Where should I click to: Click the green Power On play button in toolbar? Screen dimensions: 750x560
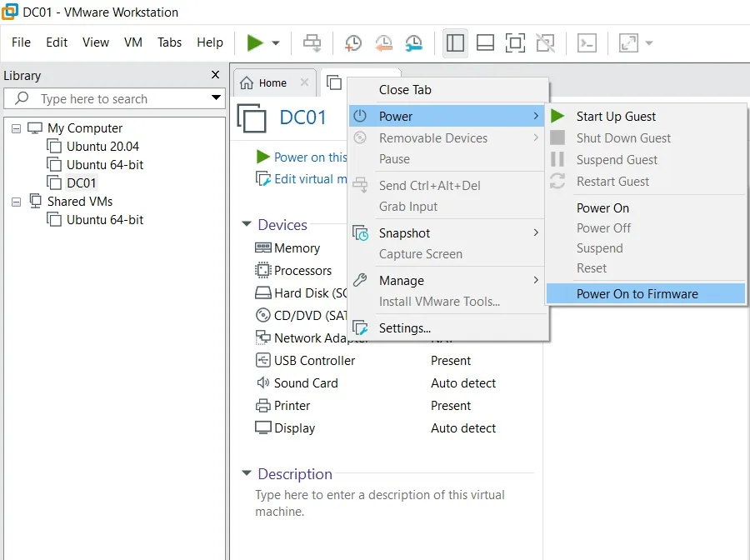pos(255,42)
